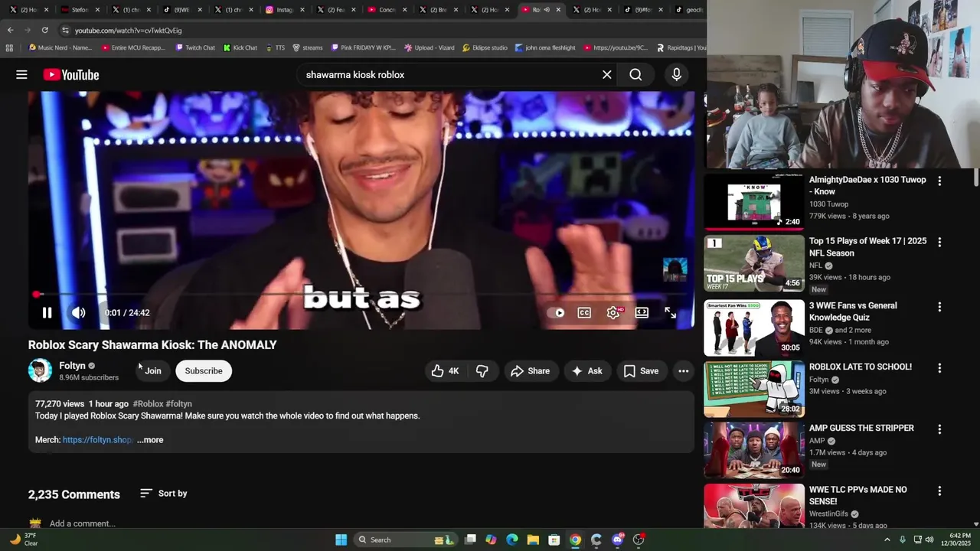Viewport: 980px width, 551px height.
Task: Open options for Top 15 Plays video
Action: [939, 243]
